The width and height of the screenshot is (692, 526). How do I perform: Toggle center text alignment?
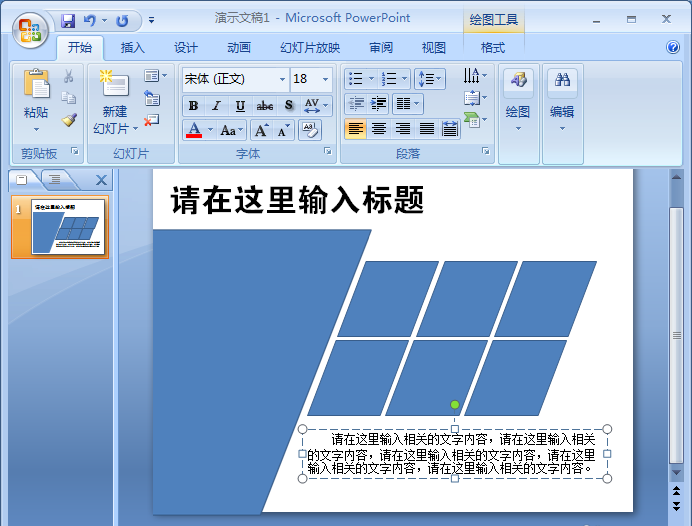[379, 129]
